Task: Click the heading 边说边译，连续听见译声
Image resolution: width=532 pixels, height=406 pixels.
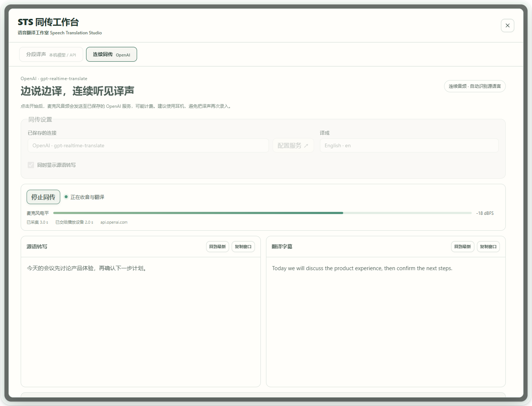Action: click(77, 91)
